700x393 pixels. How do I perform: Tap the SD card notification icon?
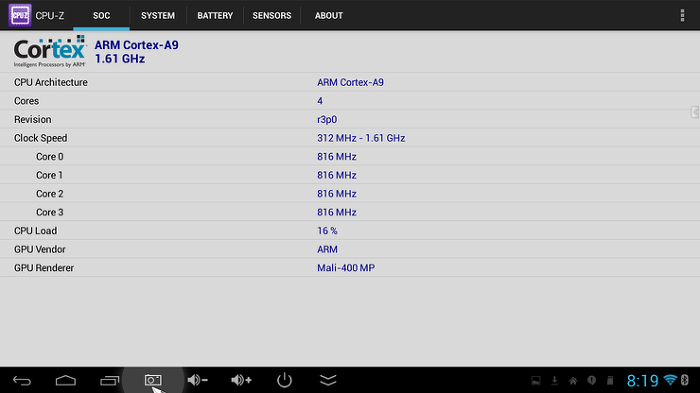[x=610, y=380]
